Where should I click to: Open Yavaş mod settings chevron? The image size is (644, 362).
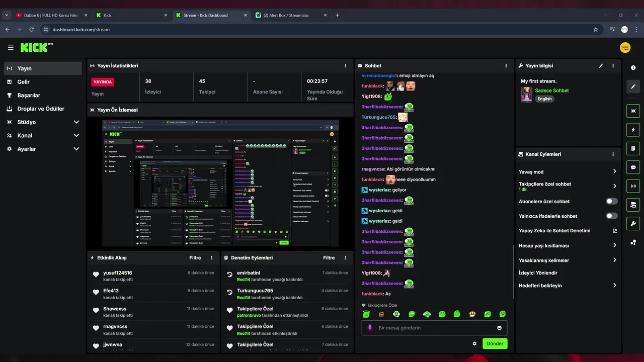click(614, 172)
